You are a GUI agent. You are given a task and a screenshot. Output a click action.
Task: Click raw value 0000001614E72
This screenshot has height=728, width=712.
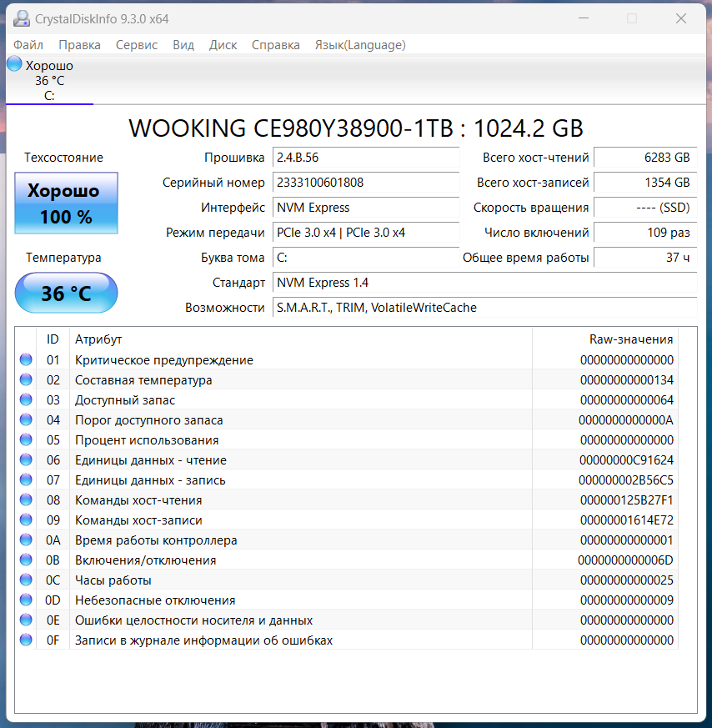coord(627,520)
